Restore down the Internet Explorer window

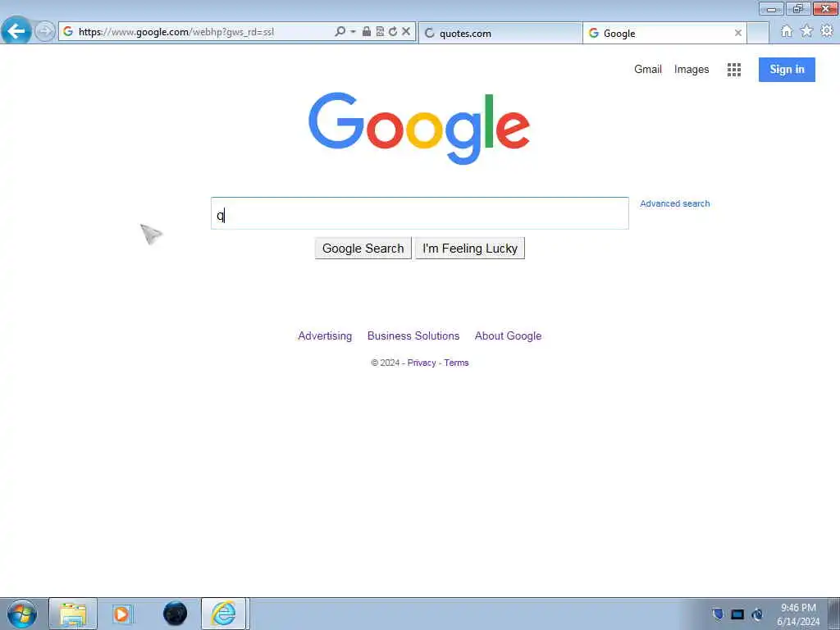click(798, 8)
